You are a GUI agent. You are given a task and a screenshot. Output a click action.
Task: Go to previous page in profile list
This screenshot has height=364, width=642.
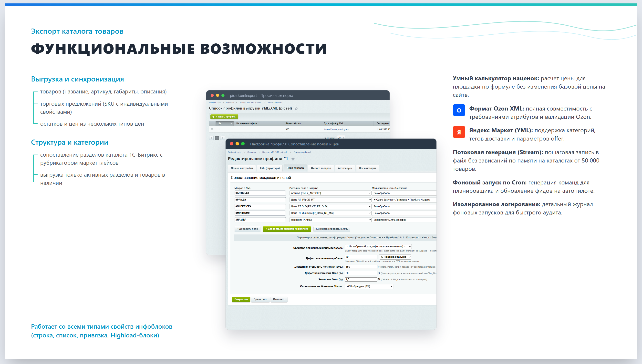[x=212, y=138]
